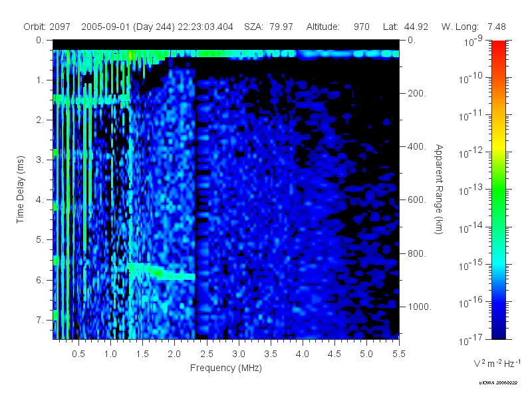Click the date 2005-09-01 (Day 244) text
The height and width of the screenshot is (399, 532).
pos(128,27)
